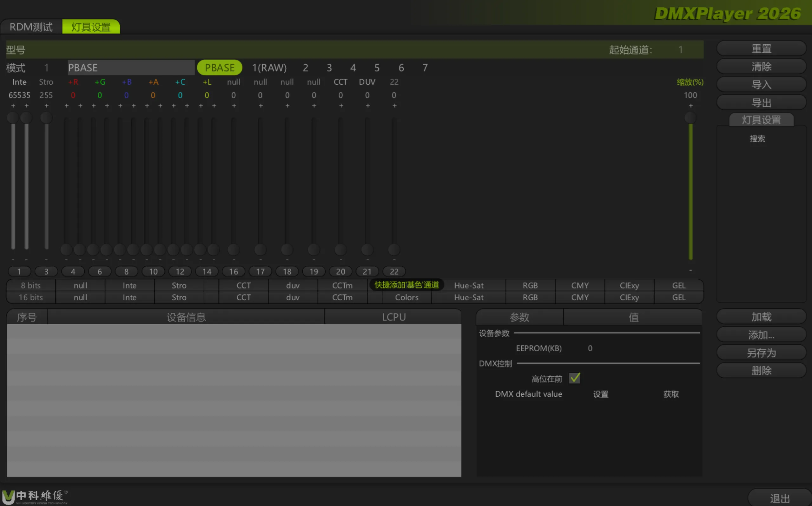Click the 导出 export button
The width and height of the screenshot is (812, 506).
(761, 102)
